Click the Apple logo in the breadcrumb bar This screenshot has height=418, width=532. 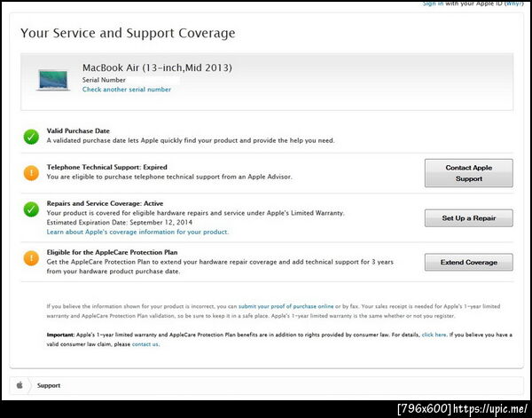[x=20, y=385]
